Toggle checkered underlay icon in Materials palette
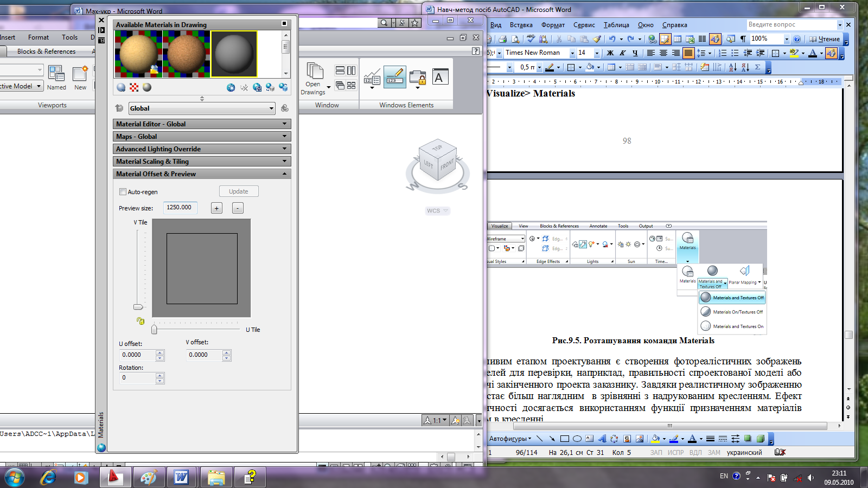The image size is (868, 488). (134, 87)
